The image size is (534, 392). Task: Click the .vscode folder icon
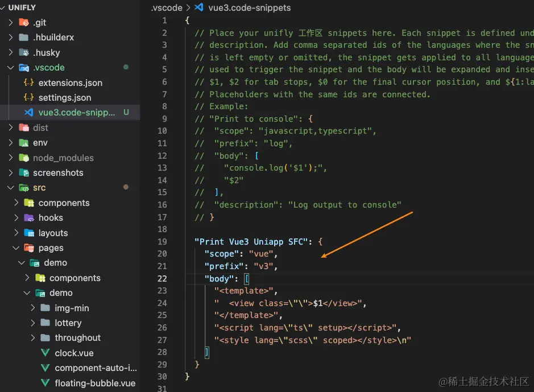click(x=24, y=68)
